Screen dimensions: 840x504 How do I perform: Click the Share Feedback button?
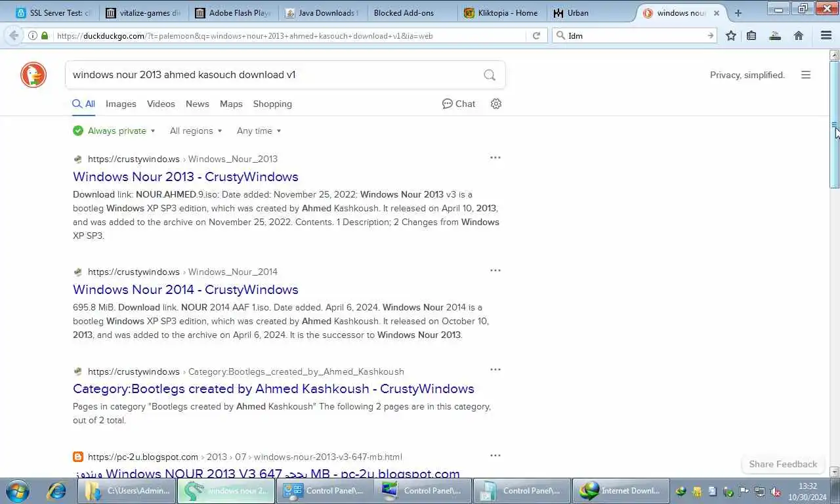point(783,464)
